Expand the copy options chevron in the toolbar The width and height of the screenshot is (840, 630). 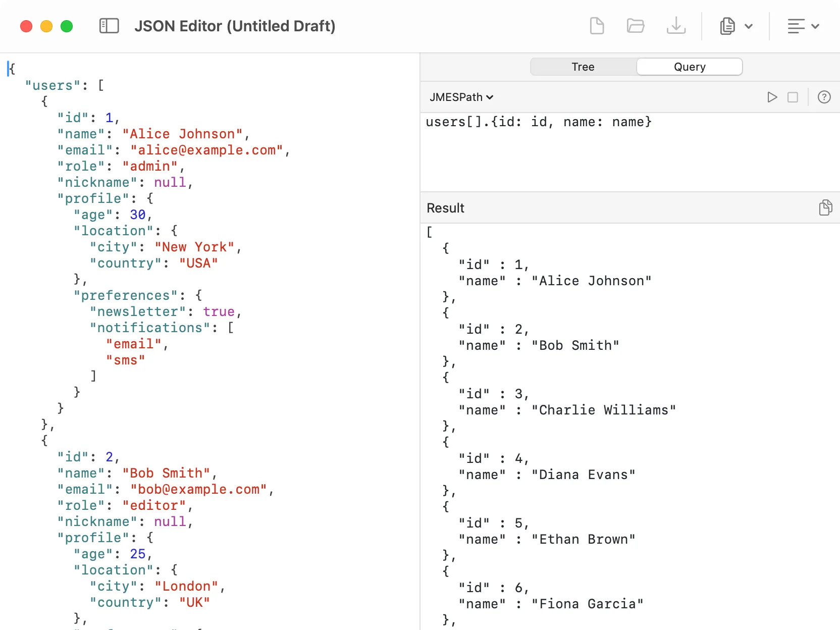(749, 26)
